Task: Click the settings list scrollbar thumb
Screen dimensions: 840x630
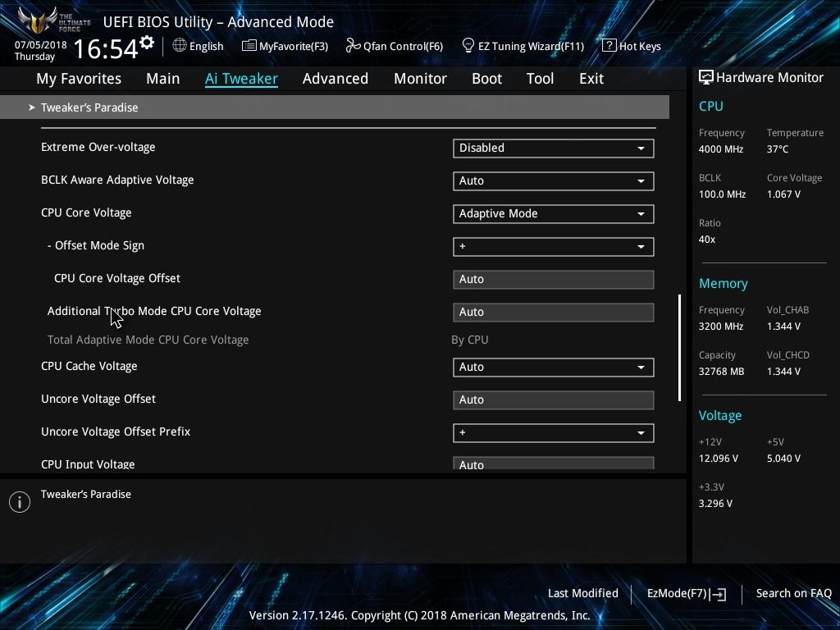Action: click(679, 347)
